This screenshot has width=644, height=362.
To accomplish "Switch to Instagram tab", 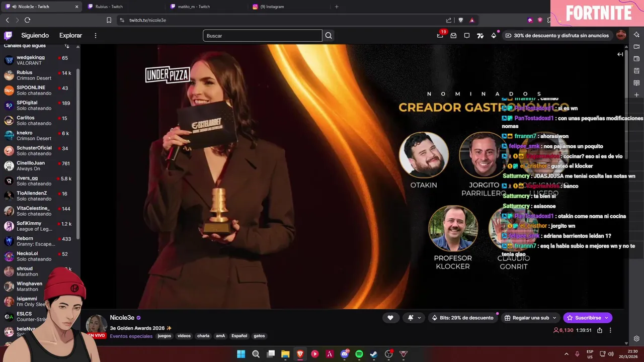I will point(288,7).
